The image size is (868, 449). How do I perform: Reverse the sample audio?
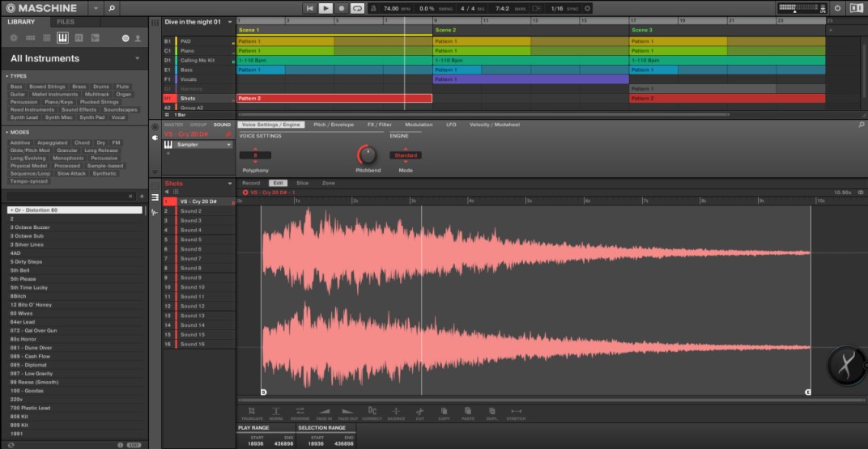click(x=300, y=413)
